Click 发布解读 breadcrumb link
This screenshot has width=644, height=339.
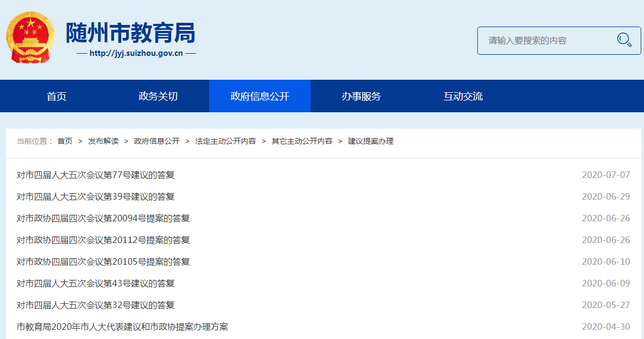(x=103, y=141)
